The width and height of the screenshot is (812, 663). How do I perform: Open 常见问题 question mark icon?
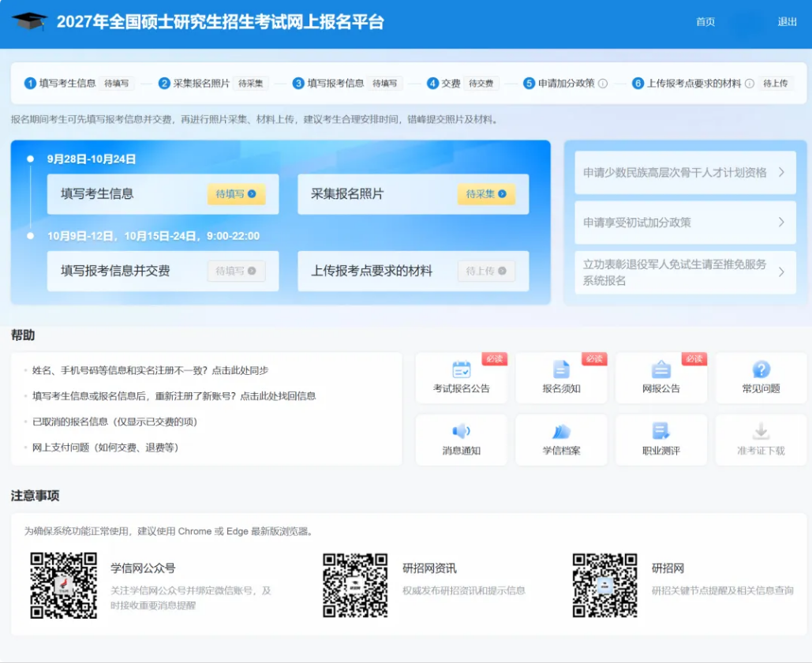761,370
